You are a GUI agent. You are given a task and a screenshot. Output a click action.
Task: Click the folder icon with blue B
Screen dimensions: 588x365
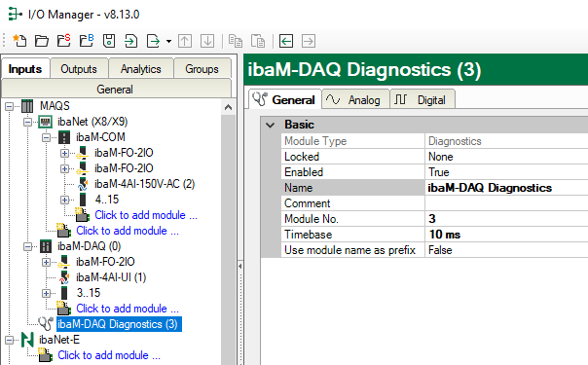coord(87,41)
